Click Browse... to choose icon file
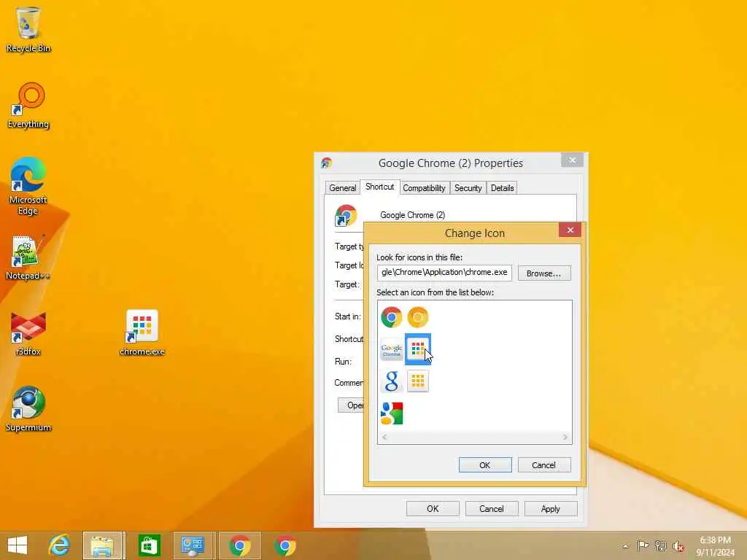Screen dimensions: 747x560 coord(544,273)
